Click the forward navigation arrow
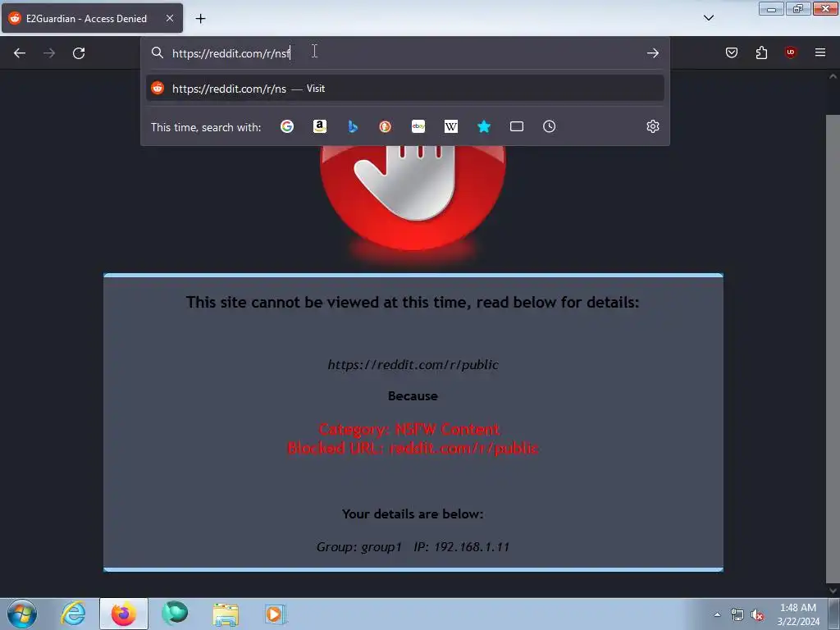The image size is (840, 630). pyautogui.click(x=49, y=53)
